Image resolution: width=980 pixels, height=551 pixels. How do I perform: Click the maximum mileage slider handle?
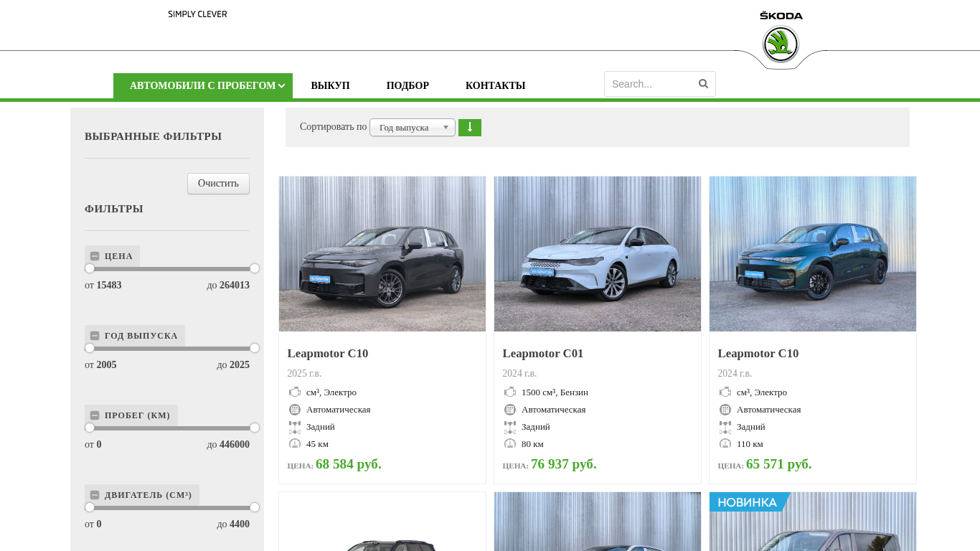tap(255, 428)
